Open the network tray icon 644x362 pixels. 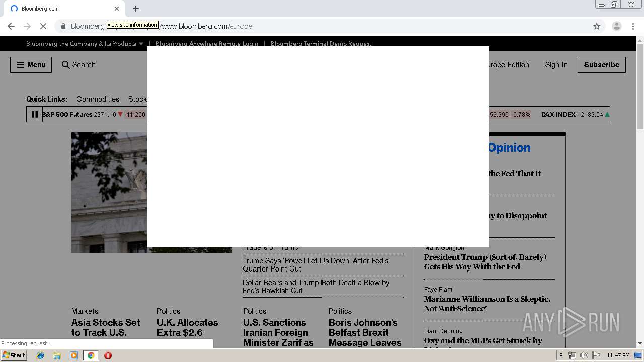click(572, 355)
